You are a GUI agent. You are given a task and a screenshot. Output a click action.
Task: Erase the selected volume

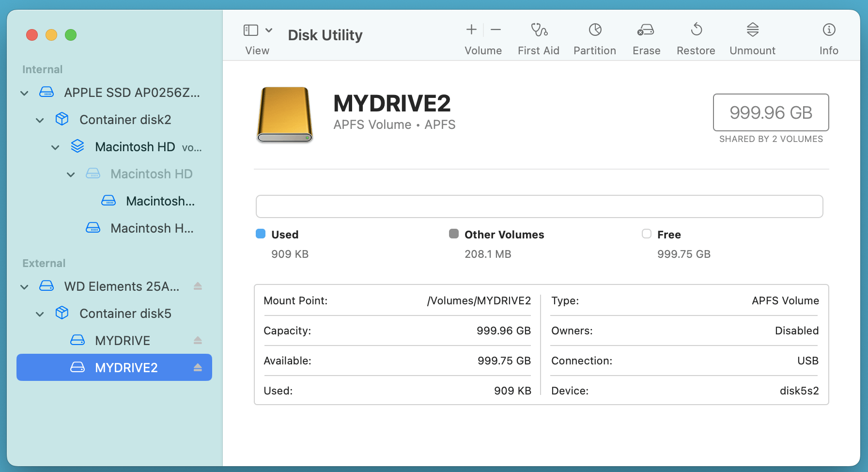pyautogui.click(x=646, y=36)
